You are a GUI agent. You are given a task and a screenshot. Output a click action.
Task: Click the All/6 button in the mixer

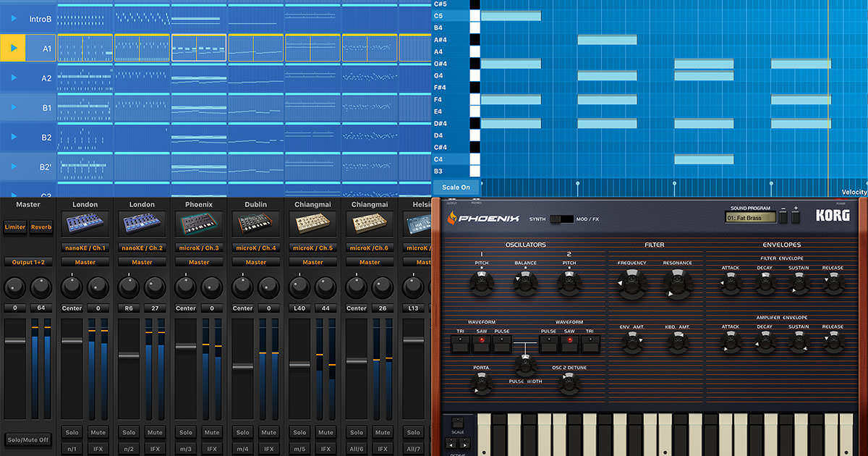(357, 449)
